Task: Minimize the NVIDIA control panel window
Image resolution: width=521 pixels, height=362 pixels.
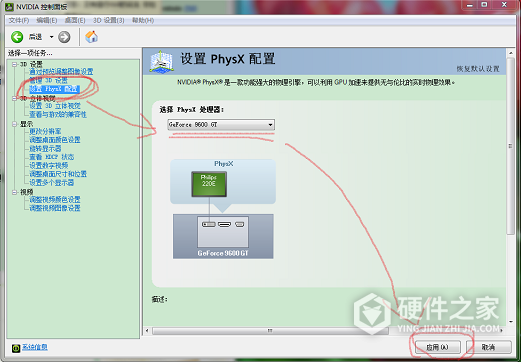Action: pyautogui.click(x=470, y=5)
